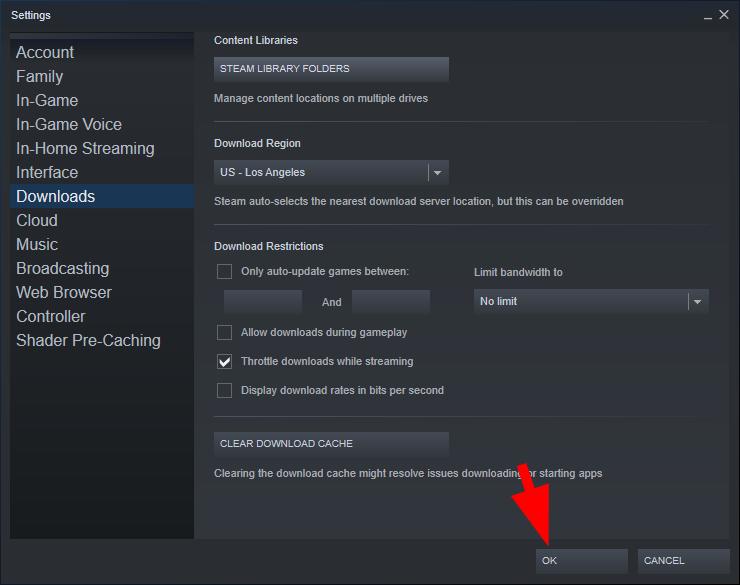Enable only auto-update games between
This screenshot has height=585, width=740.
224,272
